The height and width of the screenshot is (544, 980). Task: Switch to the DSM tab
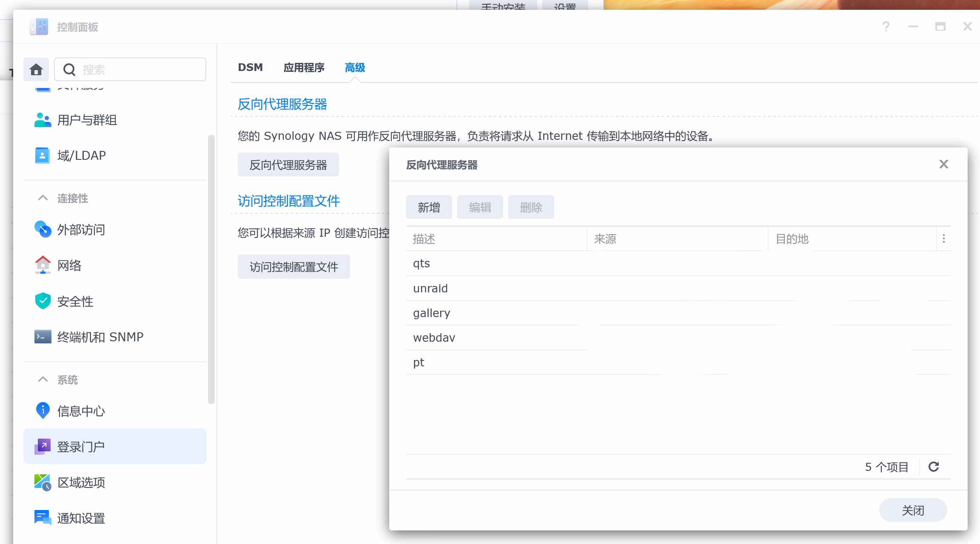(x=250, y=68)
